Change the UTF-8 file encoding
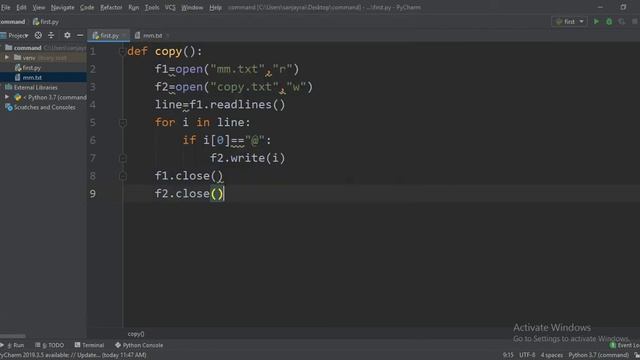Image resolution: width=640 pixels, height=360 pixels. click(x=527, y=355)
